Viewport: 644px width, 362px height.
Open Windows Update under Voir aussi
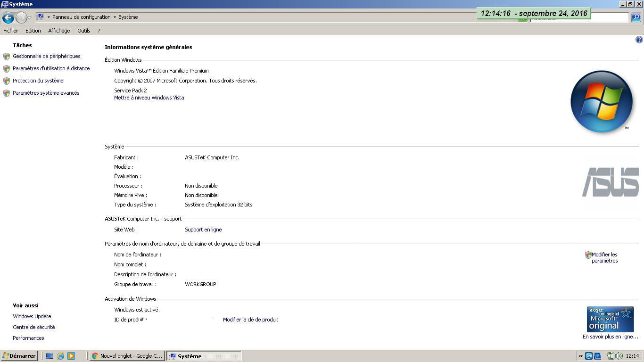coord(32,316)
